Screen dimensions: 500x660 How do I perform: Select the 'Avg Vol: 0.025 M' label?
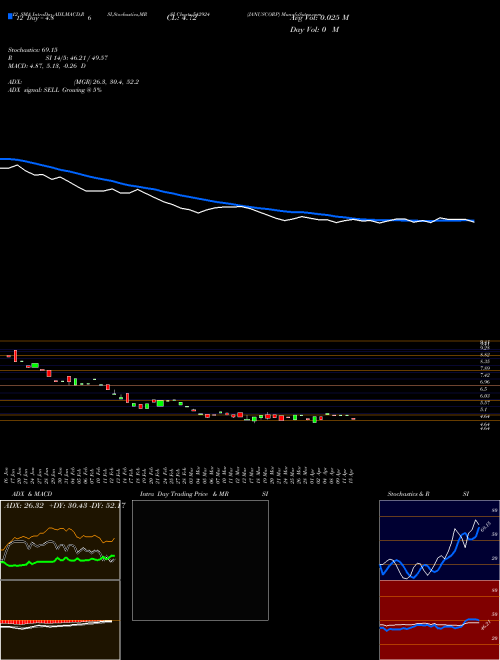tap(319, 18)
